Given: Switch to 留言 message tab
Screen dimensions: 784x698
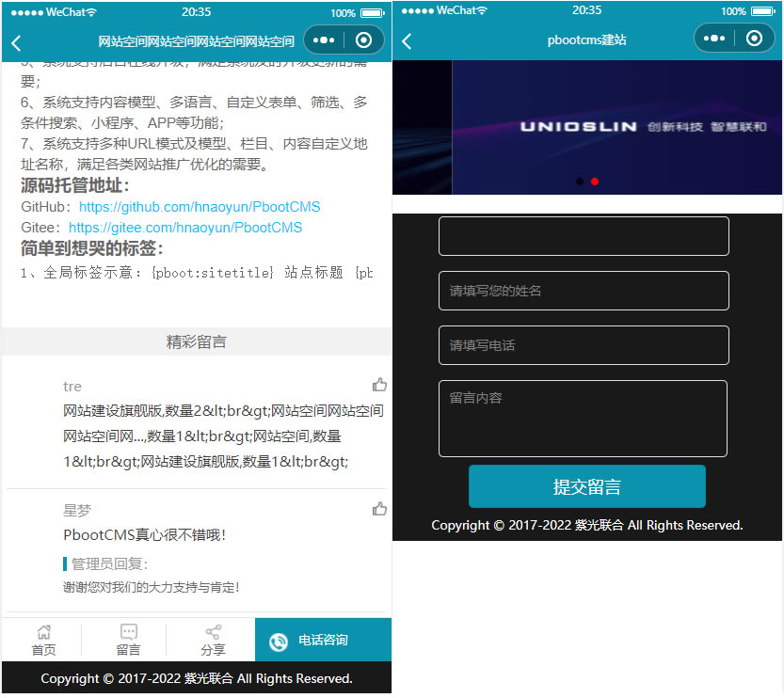Looking at the screenshot, I should pos(128,640).
